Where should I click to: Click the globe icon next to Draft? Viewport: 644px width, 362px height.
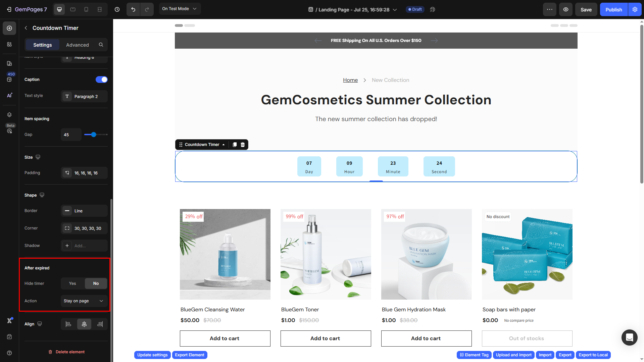pyautogui.click(x=433, y=9)
